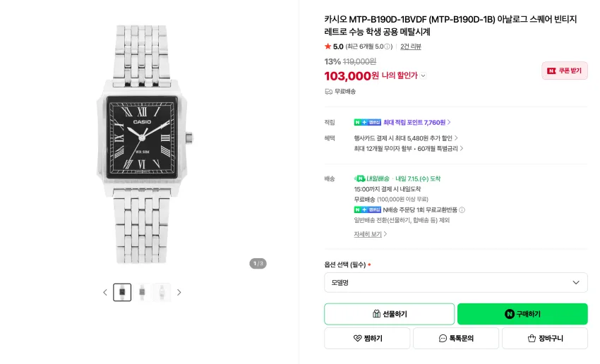Expand 나의 할인가 discount details arrow
The image size is (600, 364).
[424, 75]
